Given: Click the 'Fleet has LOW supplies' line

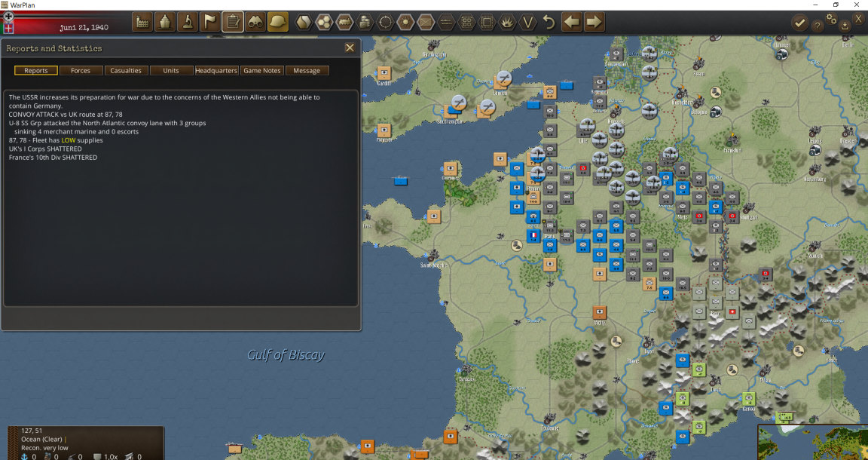Looking at the screenshot, I should [56, 140].
